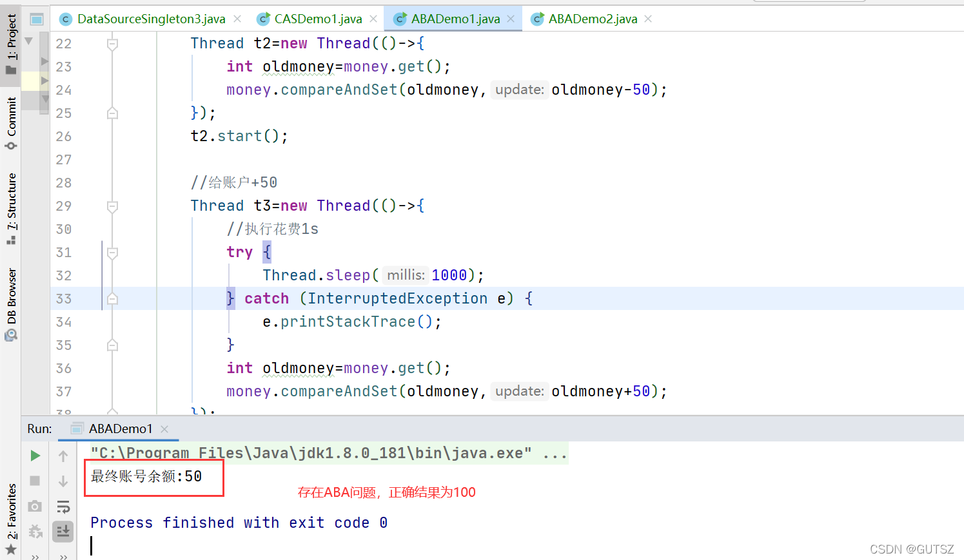This screenshot has height=560, width=964.
Task: Collapse the catch block at line 33
Action: (x=112, y=299)
